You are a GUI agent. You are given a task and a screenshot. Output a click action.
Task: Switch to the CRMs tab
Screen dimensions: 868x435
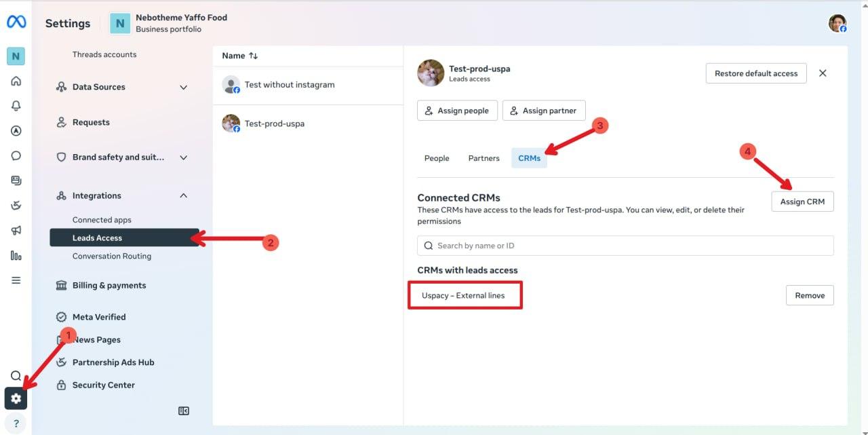[x=529, y=158]
